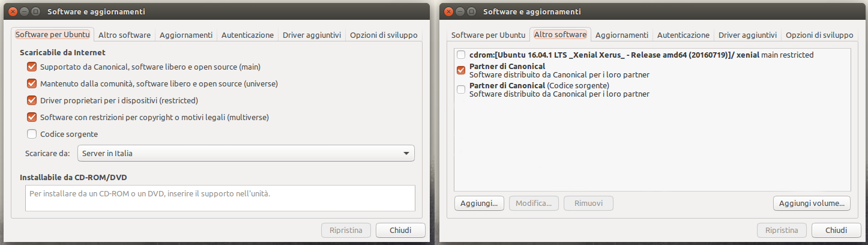Click the CD-ROM/DVD installable sources list box
The image size is (868, 245).
click(220, 198)
